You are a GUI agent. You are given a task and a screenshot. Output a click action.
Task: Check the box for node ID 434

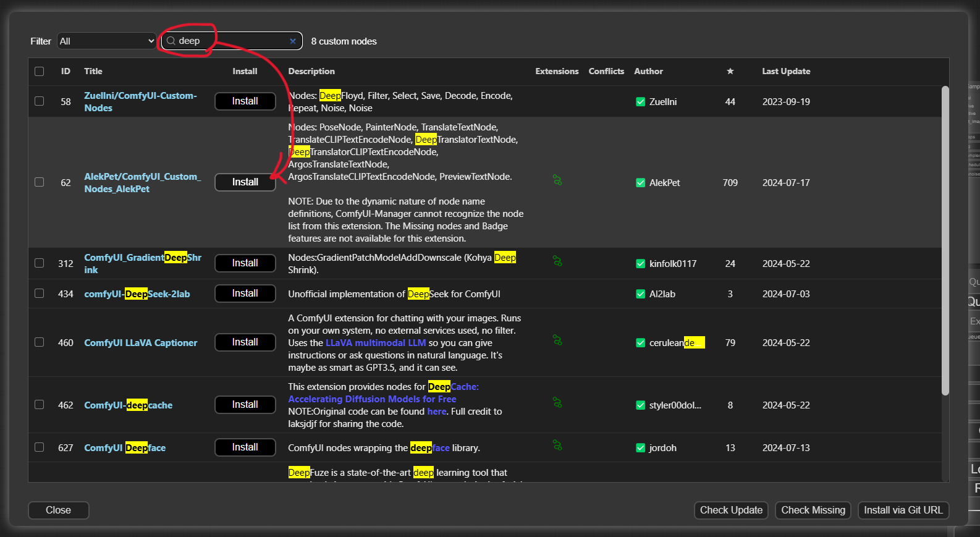tap(40, 294)
